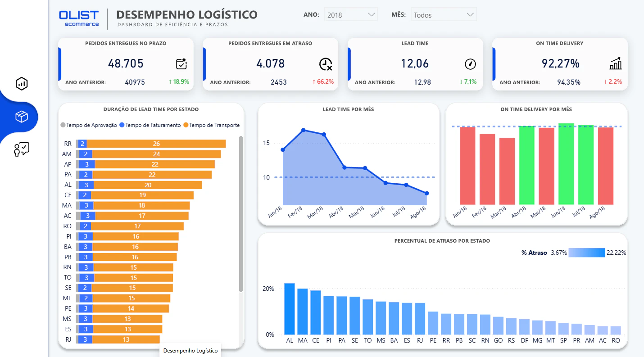Click the delayed clock icon with X
This screenshot has height=357, width=644.
click(326, 64)
